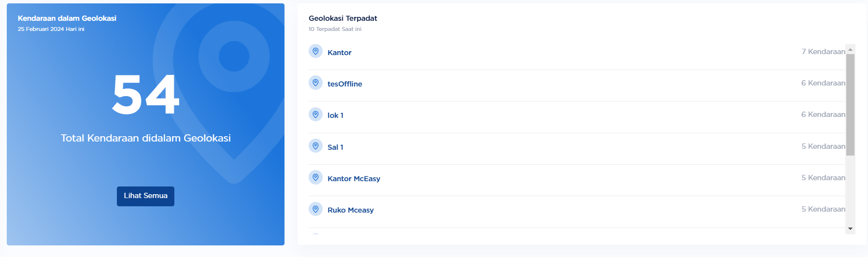Click the location pin icon beside Kantor
This screenshot has height=257, width=868.
(x=315, y=51)
